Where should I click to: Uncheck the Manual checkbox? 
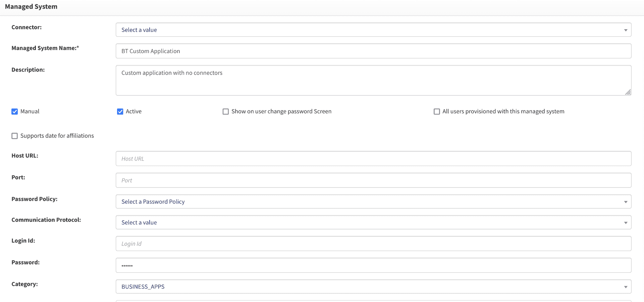[x=15, y=112]
